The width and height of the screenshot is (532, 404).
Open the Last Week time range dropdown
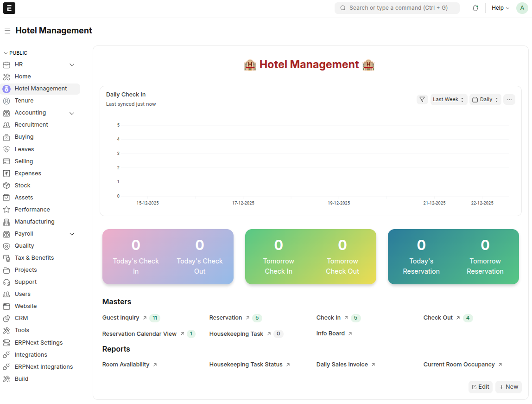coord(448,99)
